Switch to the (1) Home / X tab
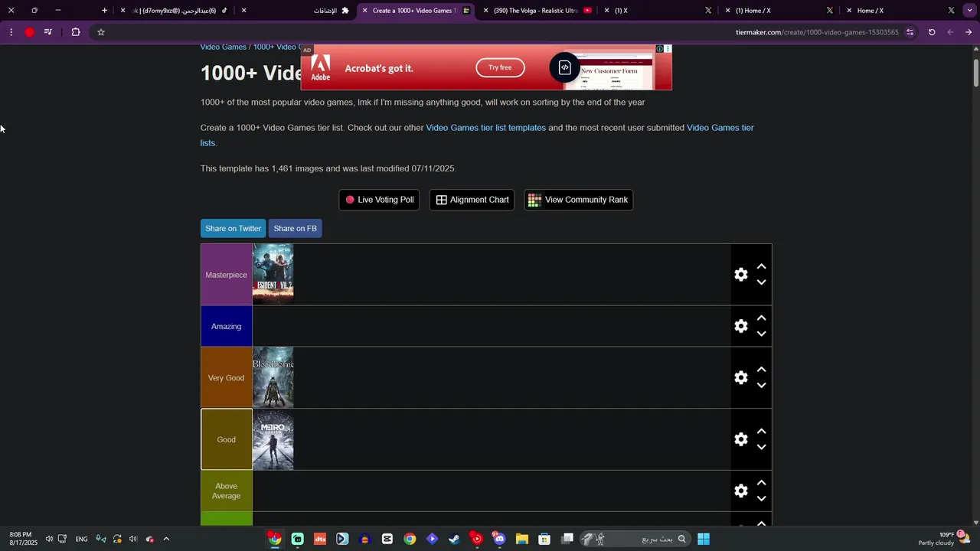This screenshot has height=551, width=980. (779, 11)
